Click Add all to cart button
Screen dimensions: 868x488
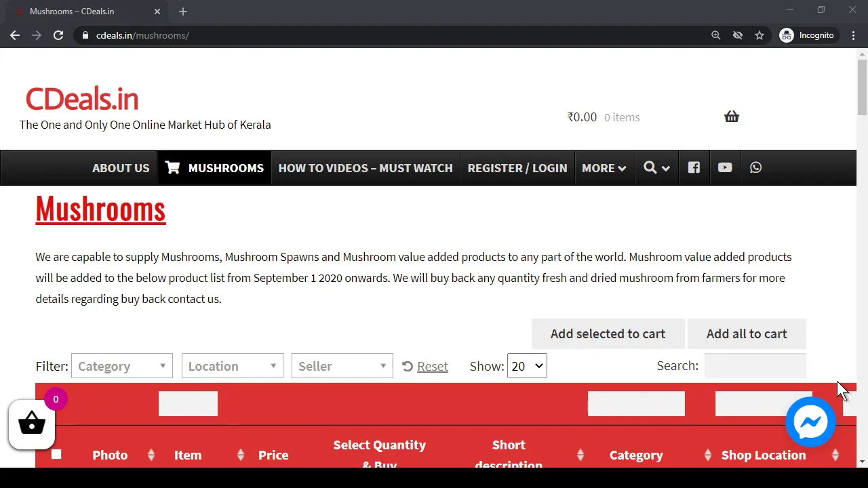[747, 333]
